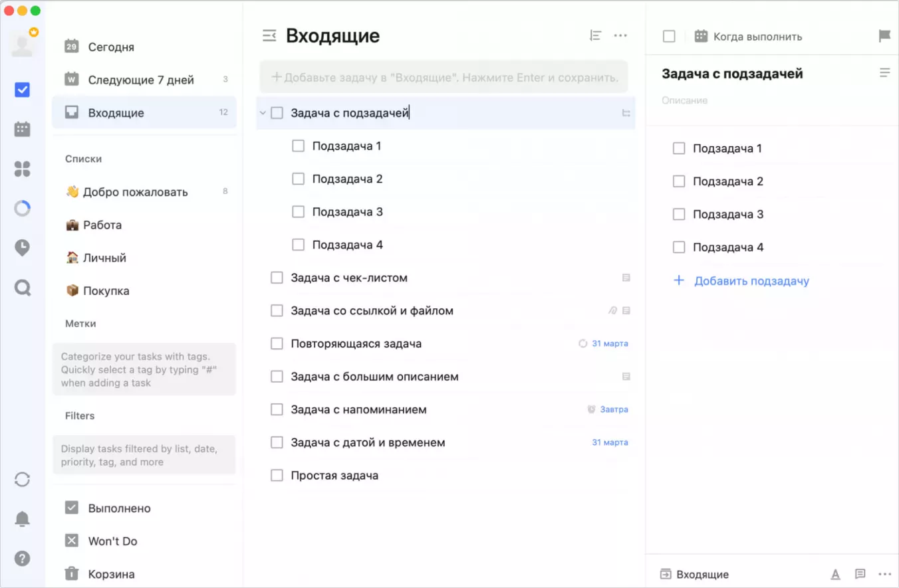This screenshot has height=588, width=899.
Task: Open Сегодня smart list
Action: (144, 47)
